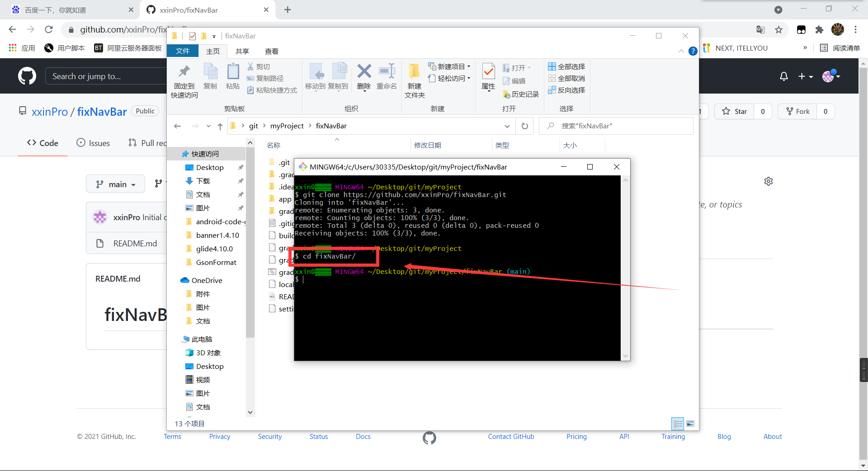This screenshot has width=868, height=471.
Task: Click the Star button on repository
Action: pos(734,111)
